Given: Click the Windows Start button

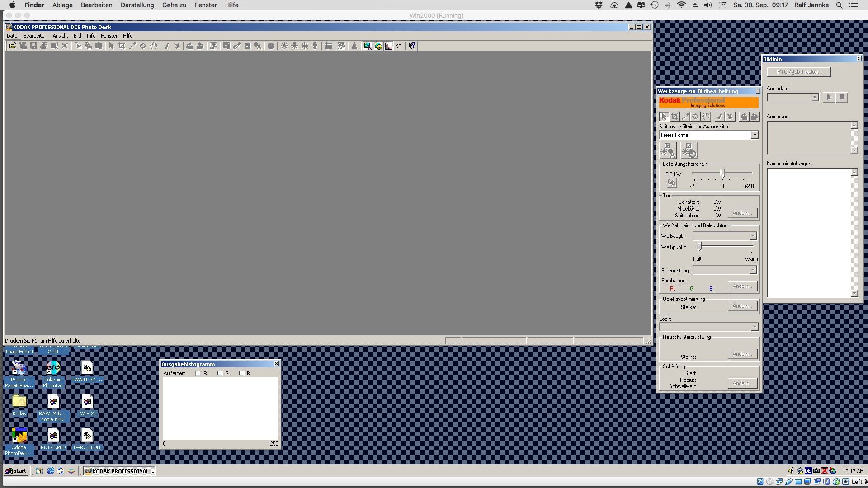Looking at the screenshot, I should [16, 471].
